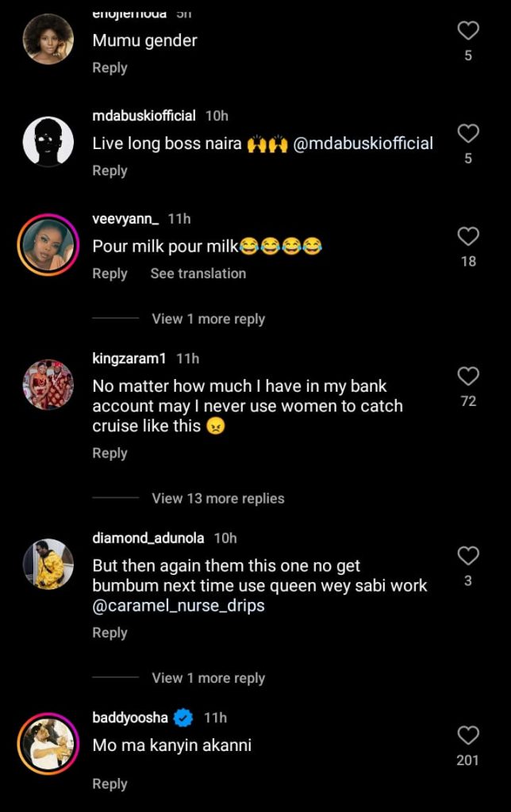The height and width of the screenshot is (812, 511).
Task: Click the raised hands emoji in mdabuskiofficial's comment
Action: coord(263,144)
